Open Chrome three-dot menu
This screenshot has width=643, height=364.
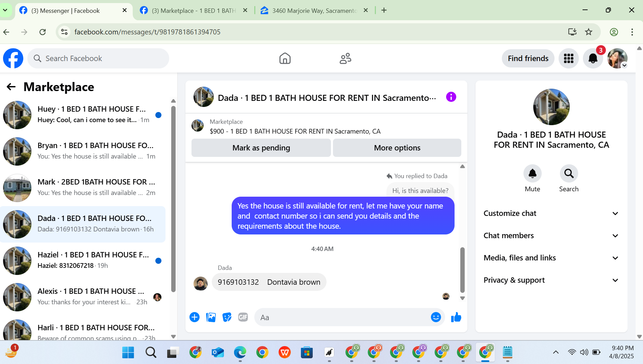pos(632,32)
